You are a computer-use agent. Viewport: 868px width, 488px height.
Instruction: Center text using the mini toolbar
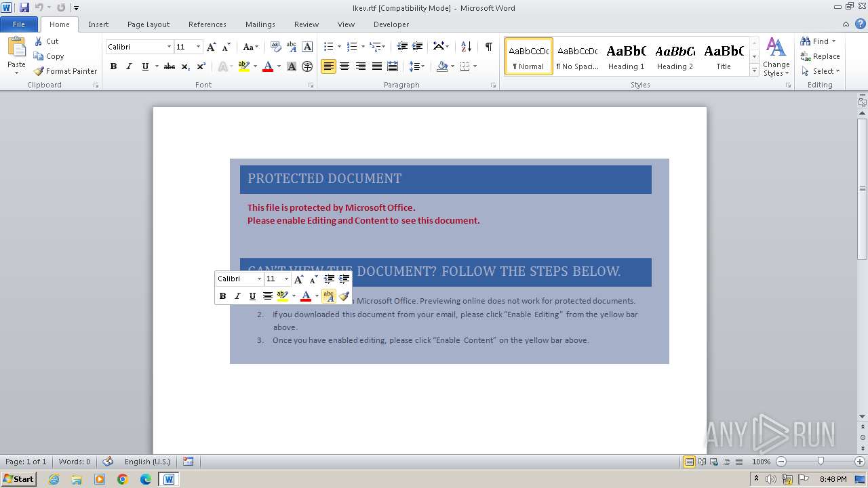point(268,296)
